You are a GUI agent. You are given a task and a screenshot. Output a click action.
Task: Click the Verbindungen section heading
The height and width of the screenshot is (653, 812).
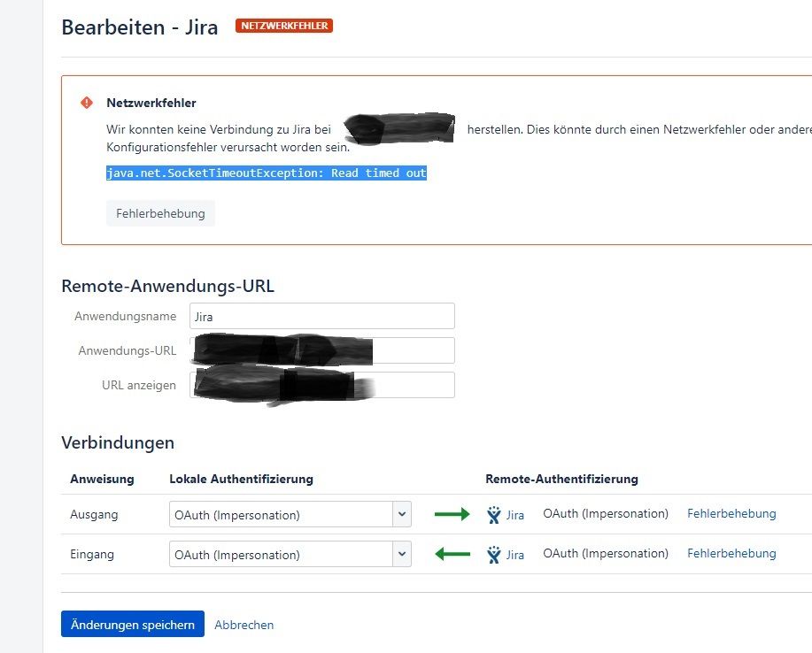118,443
